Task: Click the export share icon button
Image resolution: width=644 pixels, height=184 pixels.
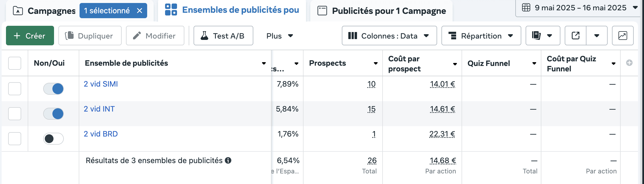Action: click(x=576, y=36)
